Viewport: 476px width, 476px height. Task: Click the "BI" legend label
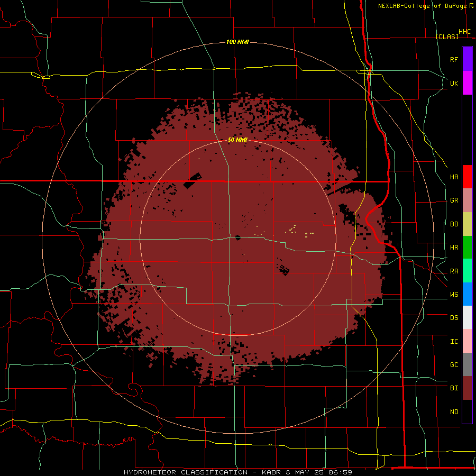coord(454,388)
